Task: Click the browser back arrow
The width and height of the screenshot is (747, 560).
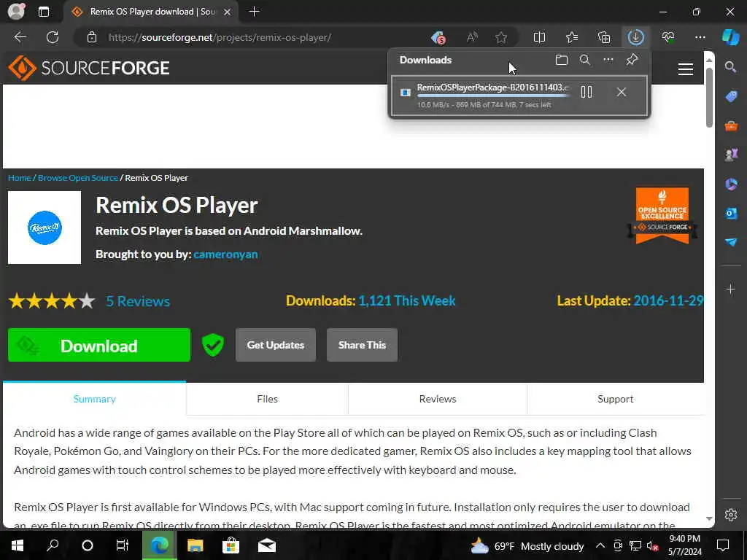Action: tap(20, 37)
